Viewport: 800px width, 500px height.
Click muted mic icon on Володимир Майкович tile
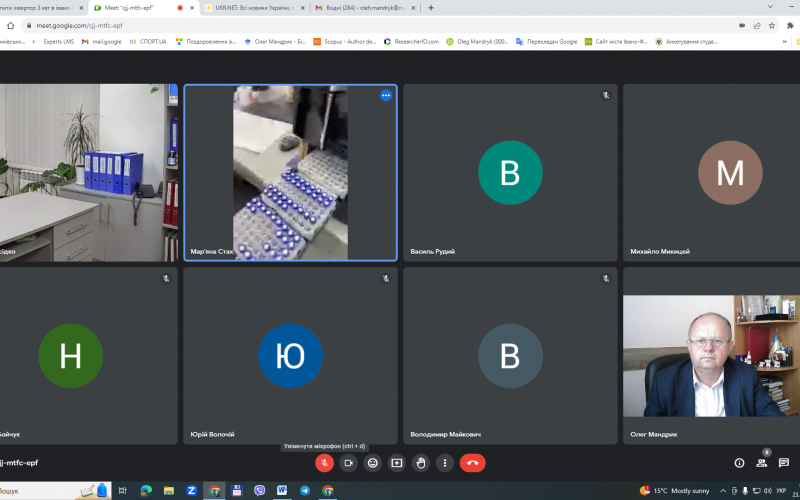click(606, 279)
